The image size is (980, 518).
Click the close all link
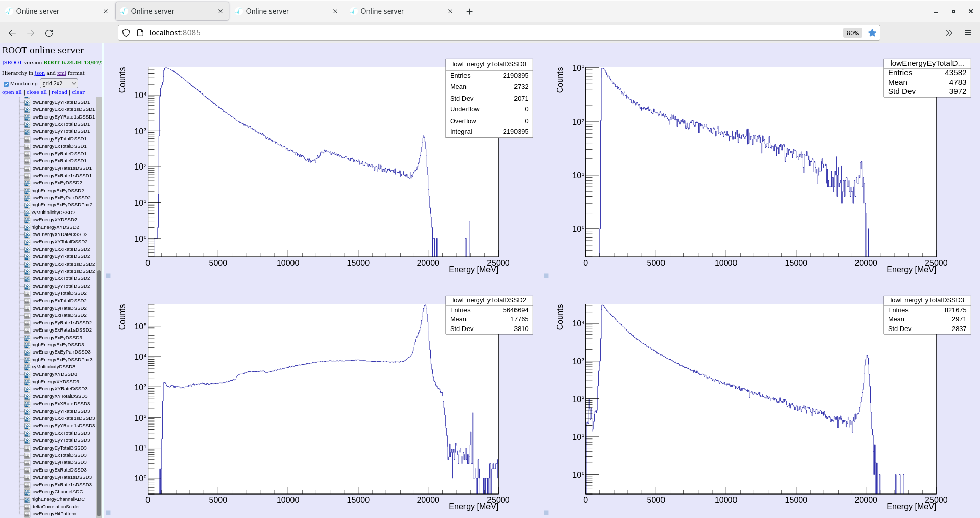[36, 92]
